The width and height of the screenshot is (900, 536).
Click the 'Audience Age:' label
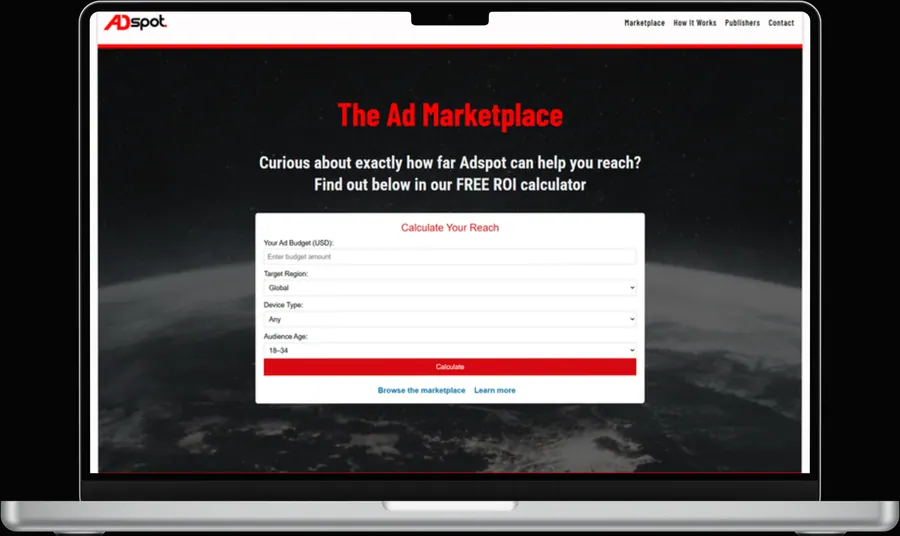pos(286,336)
